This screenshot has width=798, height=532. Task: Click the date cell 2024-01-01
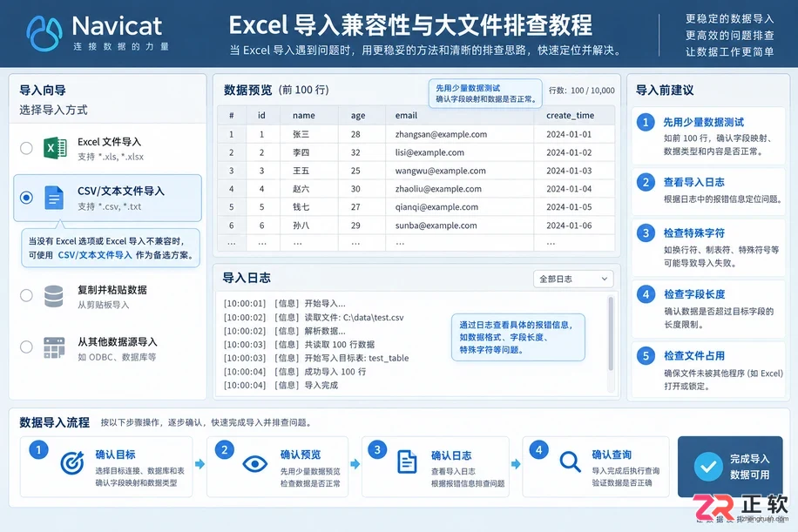pos(569,134)
